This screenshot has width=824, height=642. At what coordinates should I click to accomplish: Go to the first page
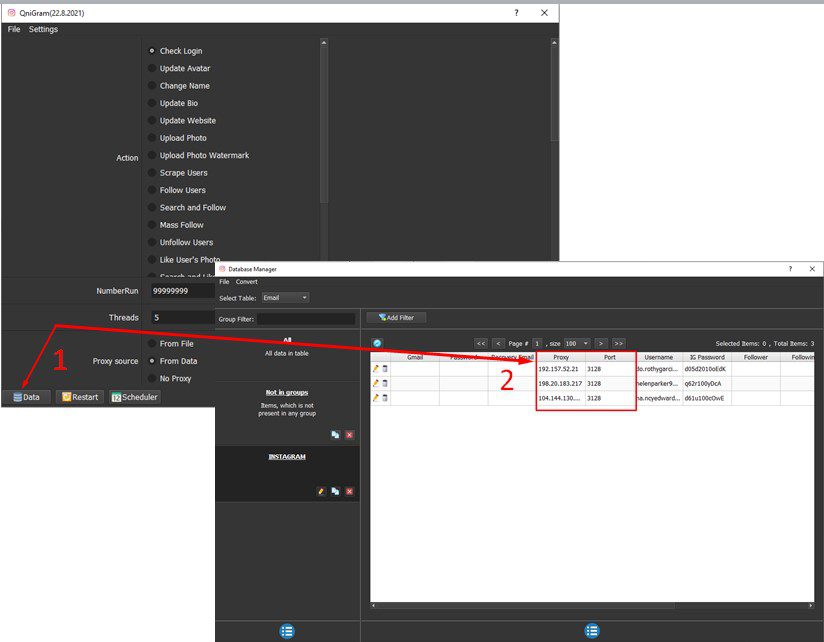tap(481, 343)
